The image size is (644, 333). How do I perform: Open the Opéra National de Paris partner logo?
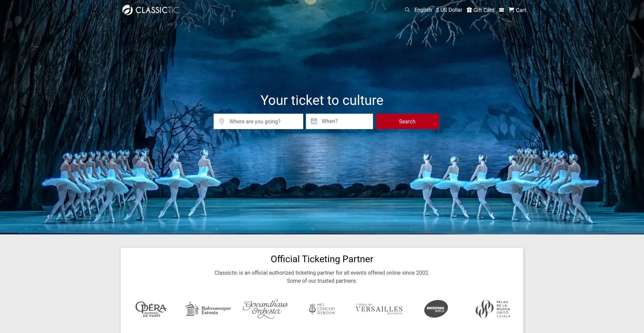point(151,309)
